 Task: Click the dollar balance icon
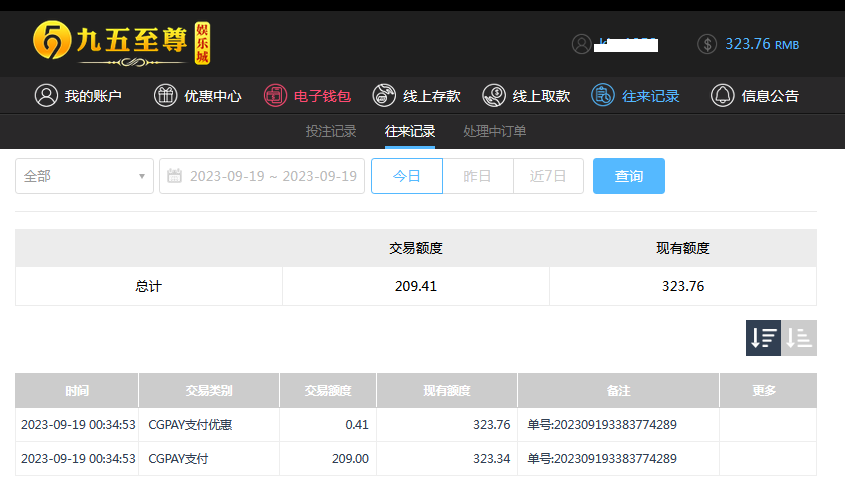pyautogui.click(x=707, y=44)
